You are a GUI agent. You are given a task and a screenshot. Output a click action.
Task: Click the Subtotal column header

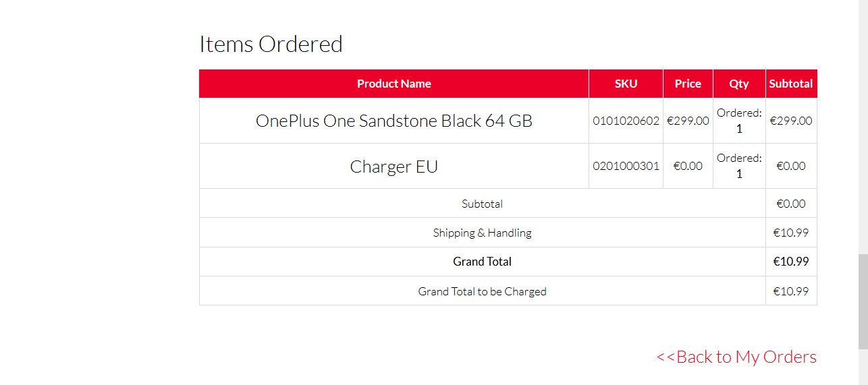click(x=791, y=84)
